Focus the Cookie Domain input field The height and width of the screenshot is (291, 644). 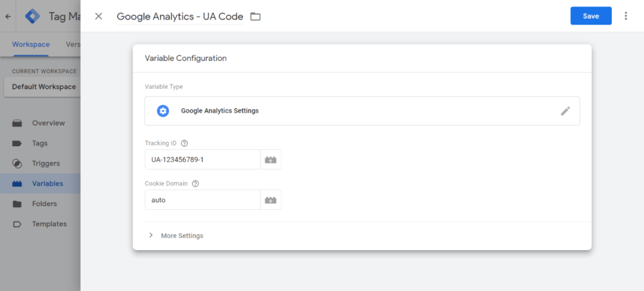(x=203, y=200)
